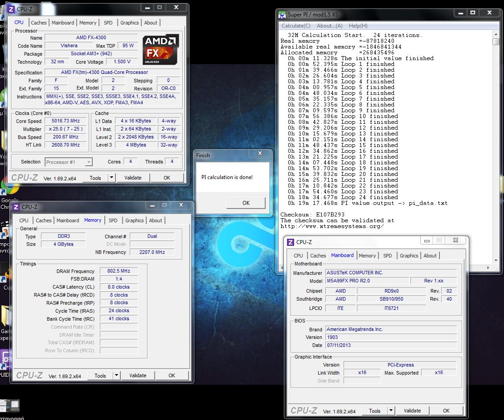This screenshot has height=420, width=504.
Task: Click Validate in the CPU-Z Memory window
Action: (x=138, y=375)
